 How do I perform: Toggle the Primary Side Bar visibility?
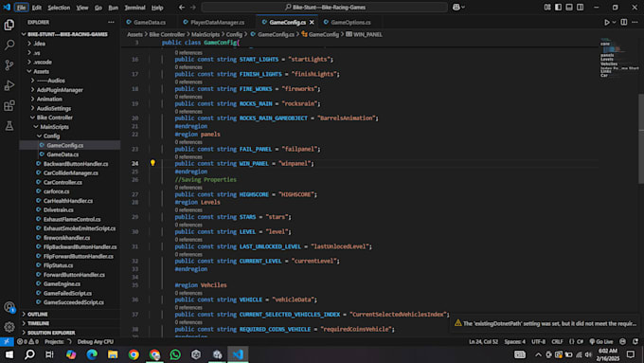tap(558, 8)
